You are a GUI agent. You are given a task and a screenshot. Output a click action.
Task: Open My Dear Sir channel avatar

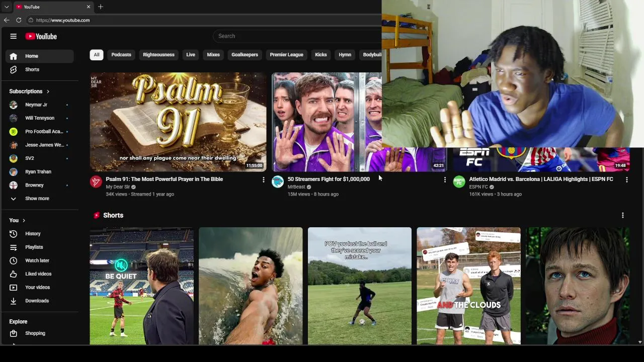coord(96,182)
